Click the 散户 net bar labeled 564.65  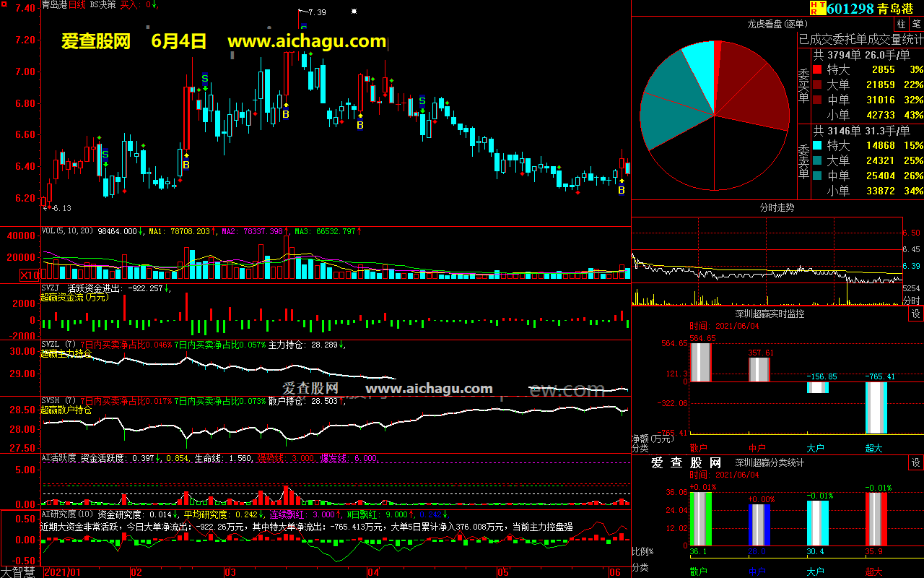[701, 362]
